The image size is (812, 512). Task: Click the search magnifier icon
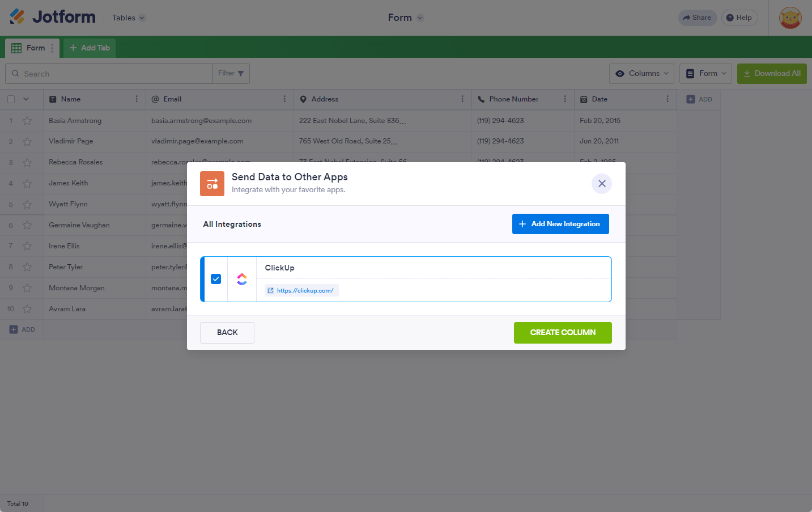(15, 74)
